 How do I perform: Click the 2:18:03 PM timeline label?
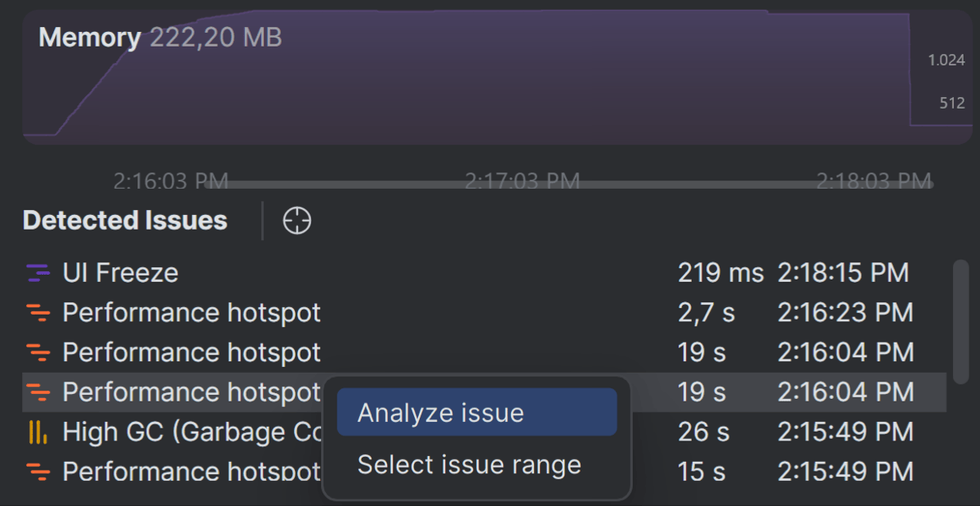point(874,179)
